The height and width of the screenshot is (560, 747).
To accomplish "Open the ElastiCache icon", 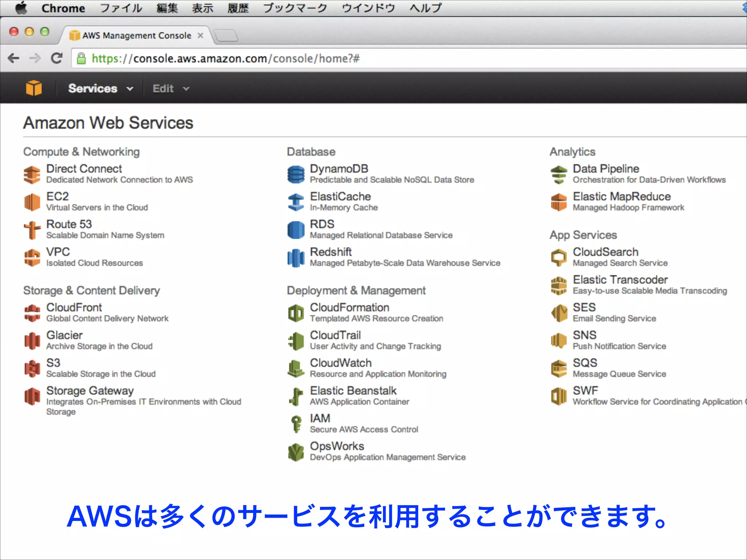I will coord(296,202).
